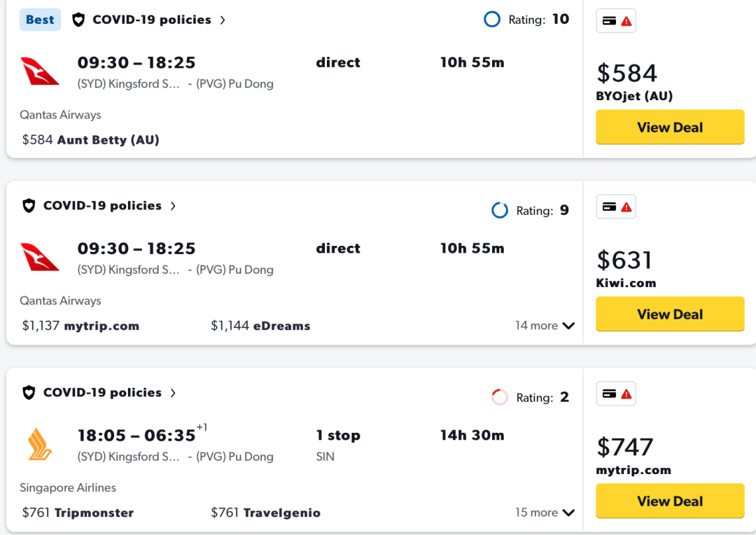This screenshot has height=535, width=756.
Task: Open COVID-19 policies on the $631 Qantas flight
Action: (x=102, y=206)
